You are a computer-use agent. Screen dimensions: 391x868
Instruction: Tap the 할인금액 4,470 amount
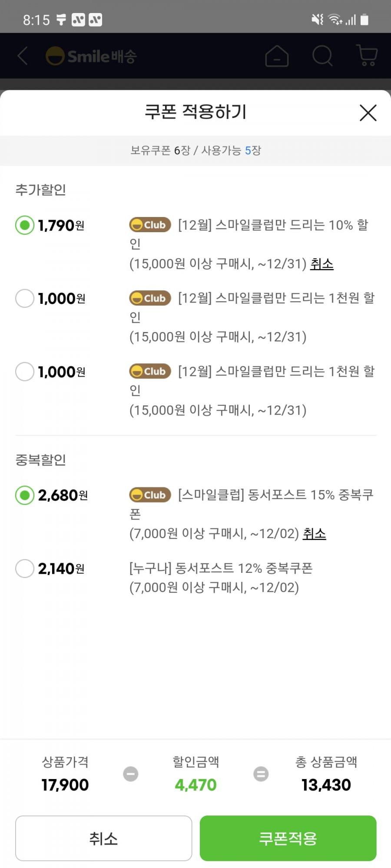click(x=195, y=785)
